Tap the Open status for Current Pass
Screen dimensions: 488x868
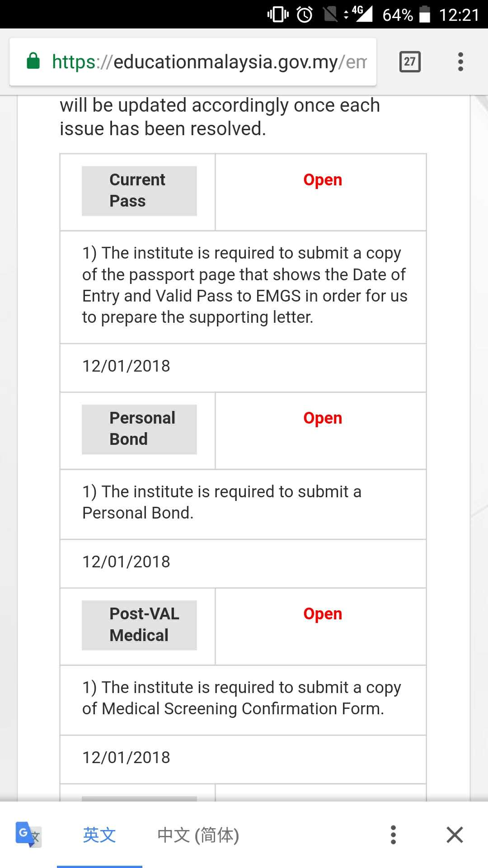tap(323, 180)
